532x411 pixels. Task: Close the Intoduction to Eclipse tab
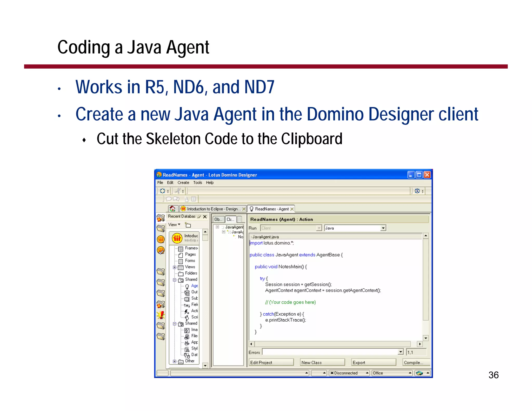(x=244, y=209)
